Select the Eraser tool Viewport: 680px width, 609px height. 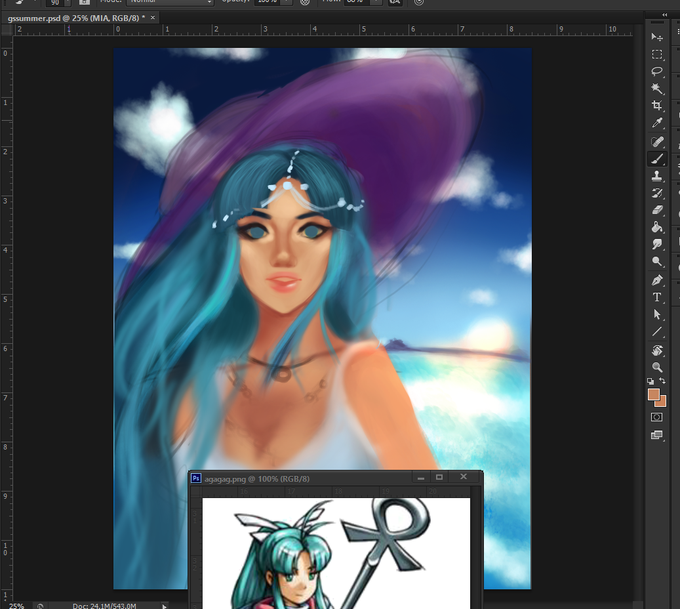pos(657,210)
